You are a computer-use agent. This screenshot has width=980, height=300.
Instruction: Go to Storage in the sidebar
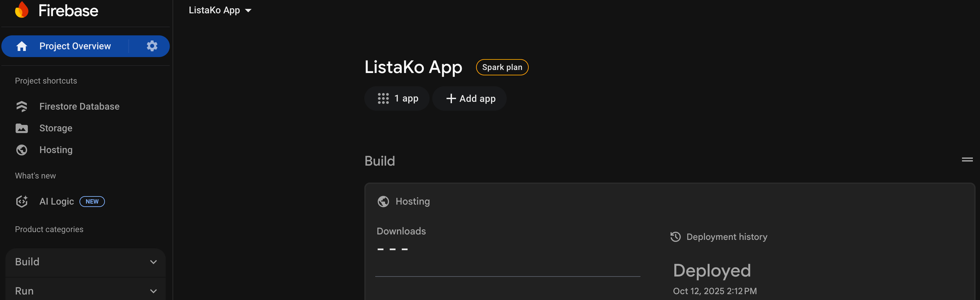(x=55, y=128)
